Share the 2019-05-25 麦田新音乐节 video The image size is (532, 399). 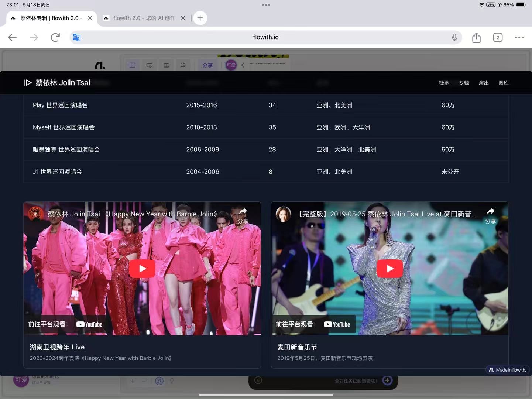[490, 215]
